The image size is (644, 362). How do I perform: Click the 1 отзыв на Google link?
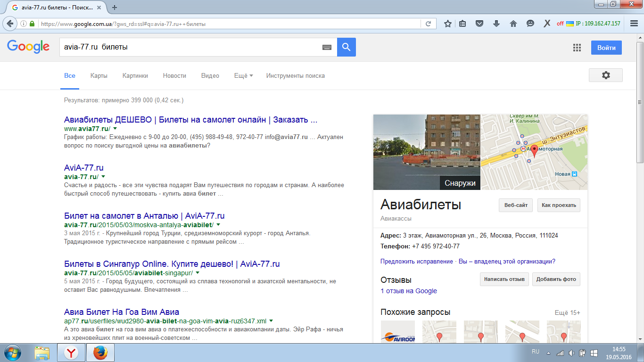(409, 291)
